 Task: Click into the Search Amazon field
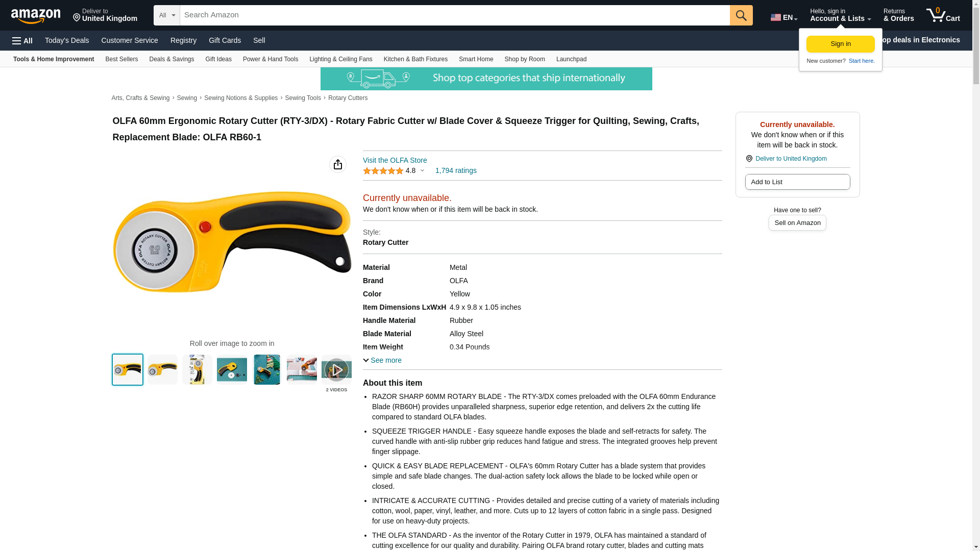(x=454, y=15)
